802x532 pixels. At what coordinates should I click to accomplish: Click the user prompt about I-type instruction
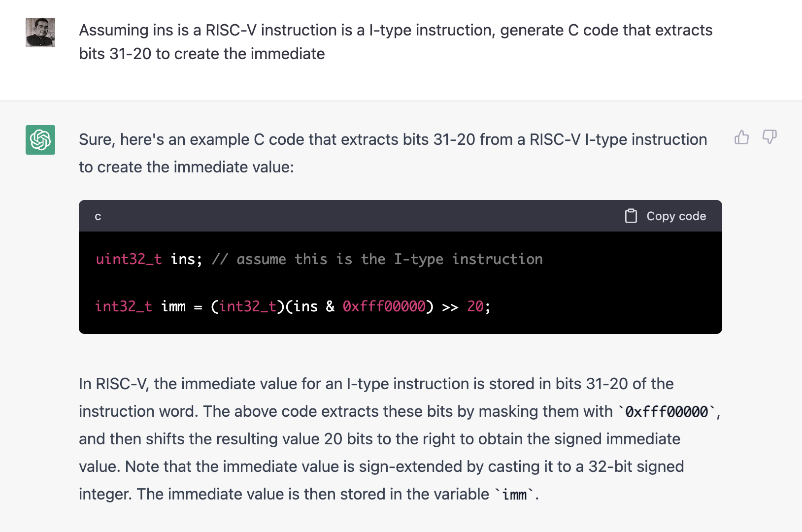click(x=395, y=42)
